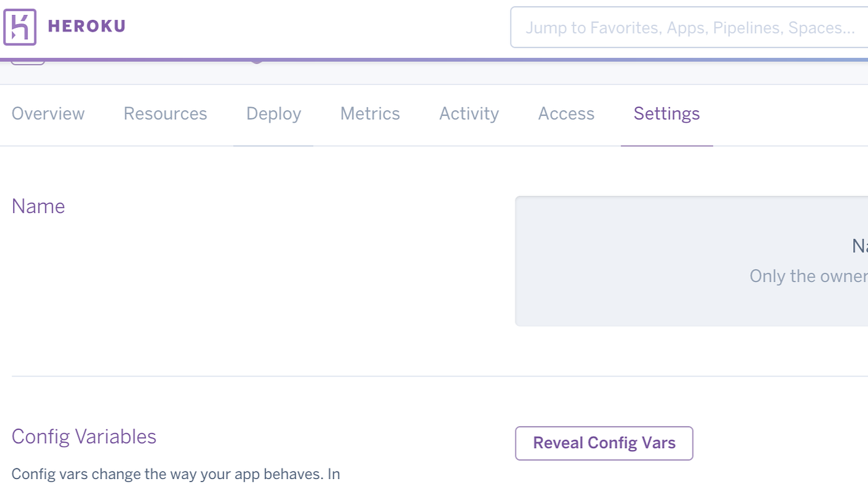This screenshot has height=489, width=868.
Task: Click the 'Only the owner' helper text
Action: point(806,276)
